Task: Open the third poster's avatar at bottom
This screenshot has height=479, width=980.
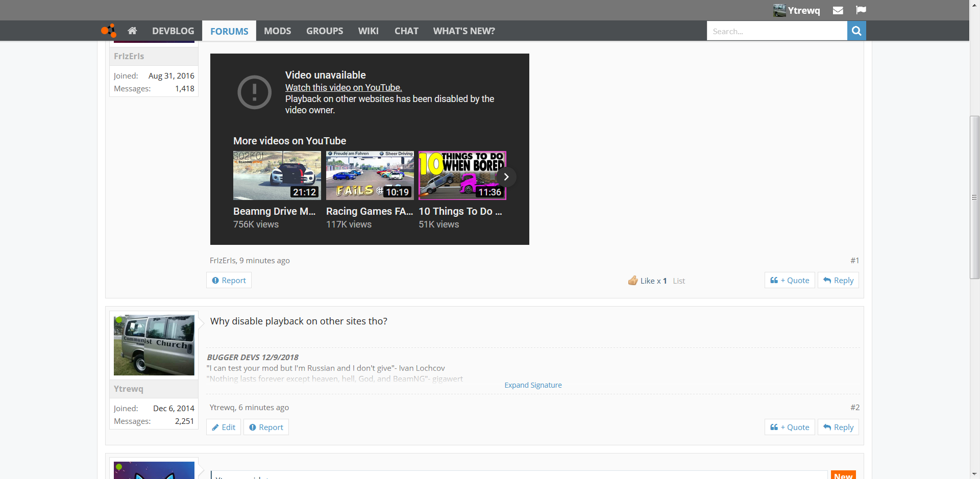Action: [x=154, y=470]
